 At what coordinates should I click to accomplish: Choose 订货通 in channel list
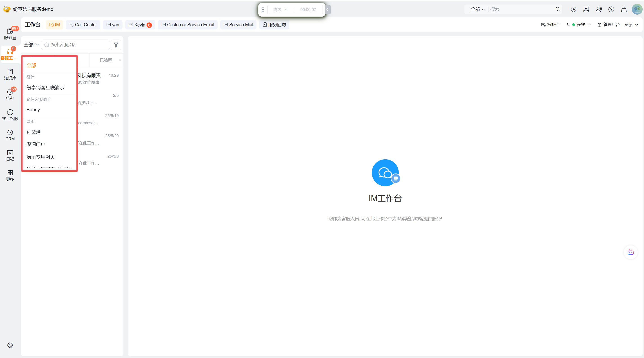pos(33,132)
